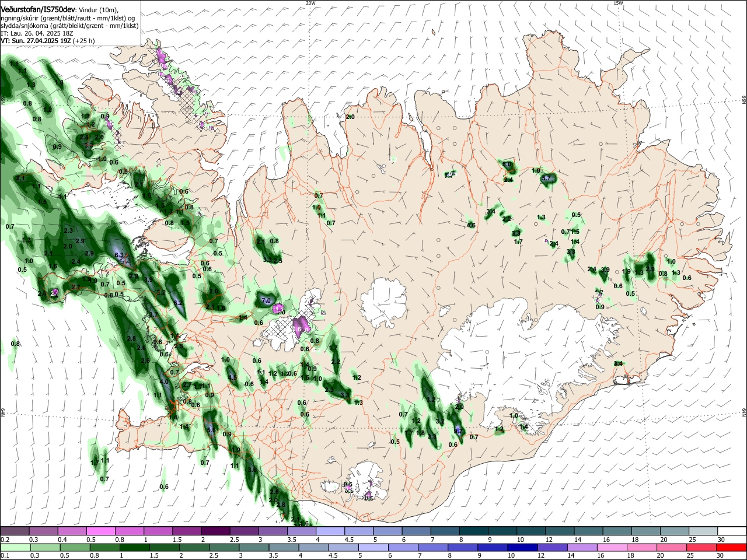Click the 7.0 precipitation value on the map

pyautogui.click(x=266, y=300)
